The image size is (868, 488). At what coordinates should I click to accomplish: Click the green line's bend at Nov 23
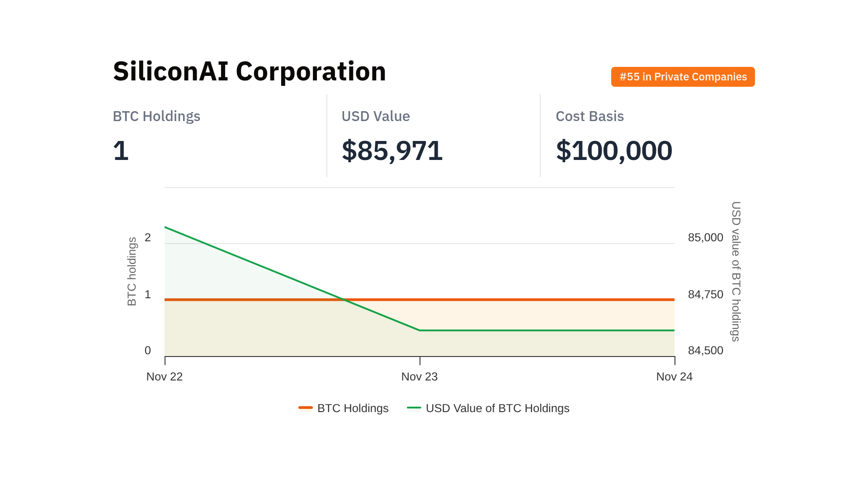[420, 330]
